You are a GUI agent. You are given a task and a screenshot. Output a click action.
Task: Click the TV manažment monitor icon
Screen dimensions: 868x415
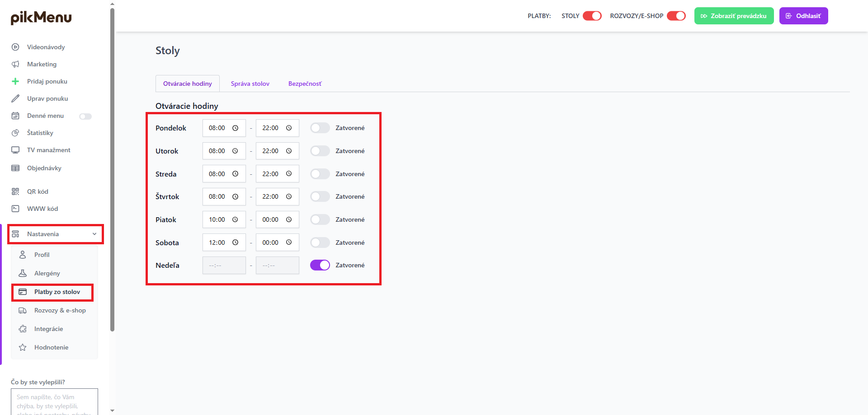[15, 150]
